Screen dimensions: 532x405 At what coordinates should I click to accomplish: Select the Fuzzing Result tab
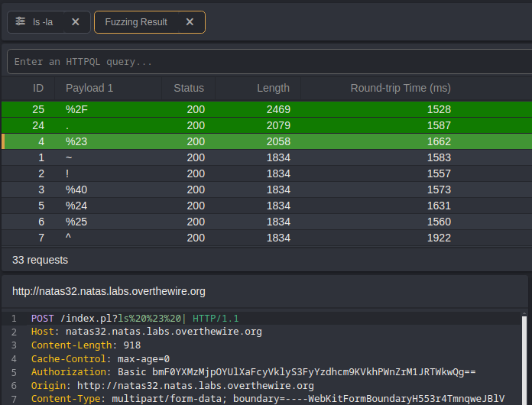(x=136, y=22)
